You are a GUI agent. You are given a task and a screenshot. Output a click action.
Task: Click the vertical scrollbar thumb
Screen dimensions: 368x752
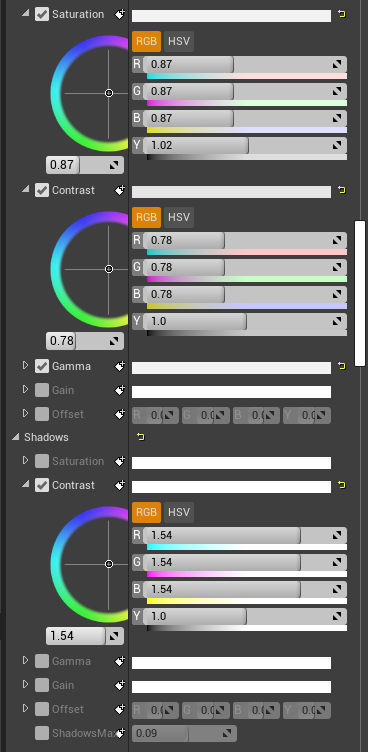360,293
